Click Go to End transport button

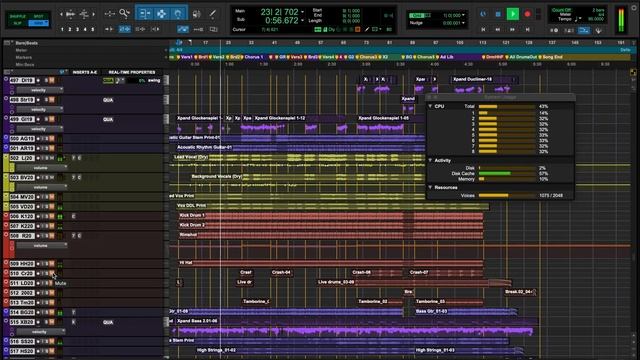(527, 29)
